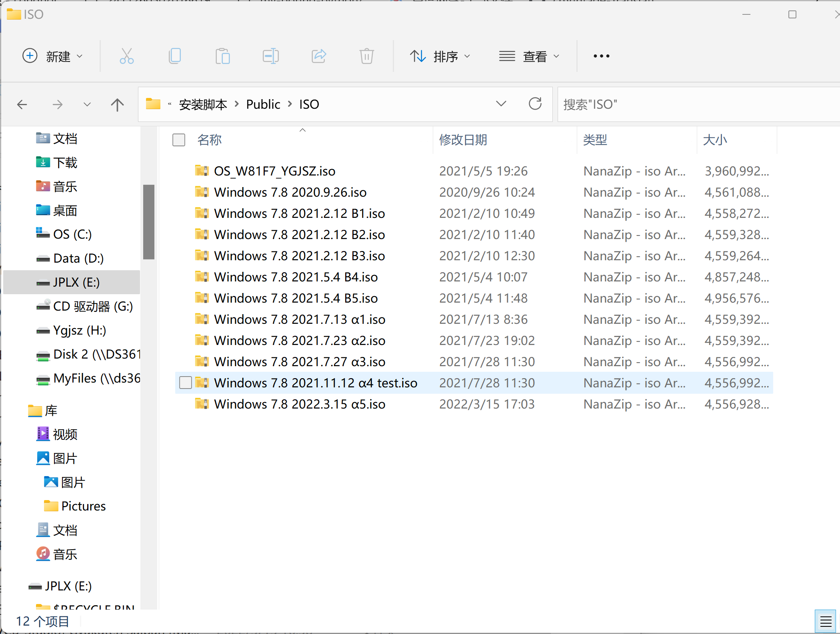Click the Rename icon in toolbar
840x634 pixels.
tap(271, 56)
